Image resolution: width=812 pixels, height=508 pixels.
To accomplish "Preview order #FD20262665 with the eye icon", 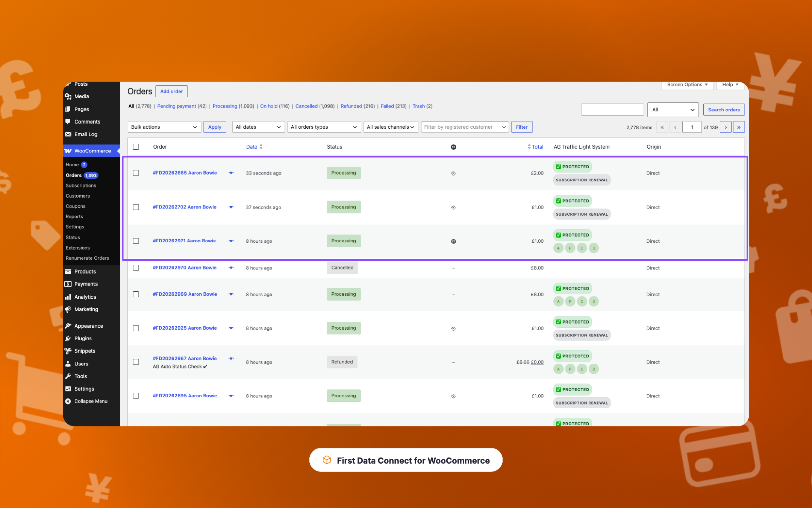I will [231, 173].
